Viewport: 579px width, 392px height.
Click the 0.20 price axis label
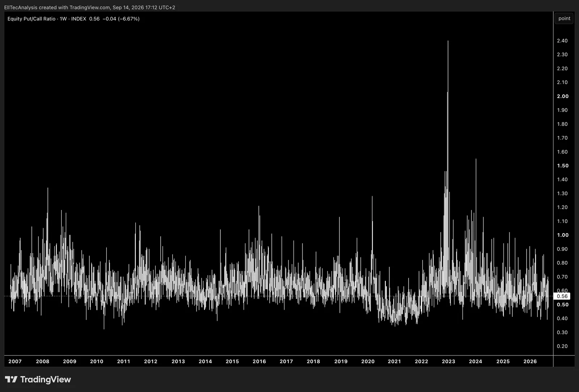tap(562, 346)
